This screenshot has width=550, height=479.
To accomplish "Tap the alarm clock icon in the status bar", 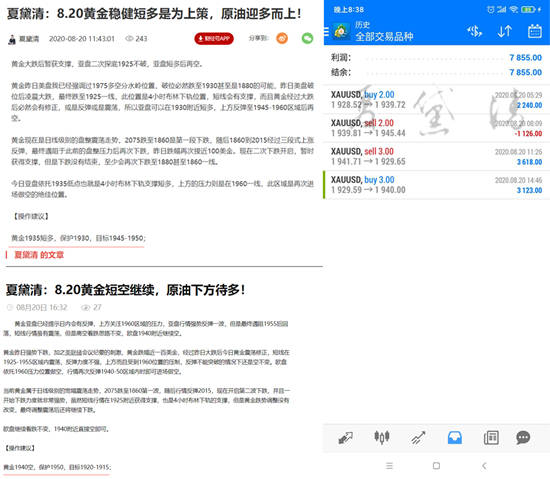I will coord(491,9).
